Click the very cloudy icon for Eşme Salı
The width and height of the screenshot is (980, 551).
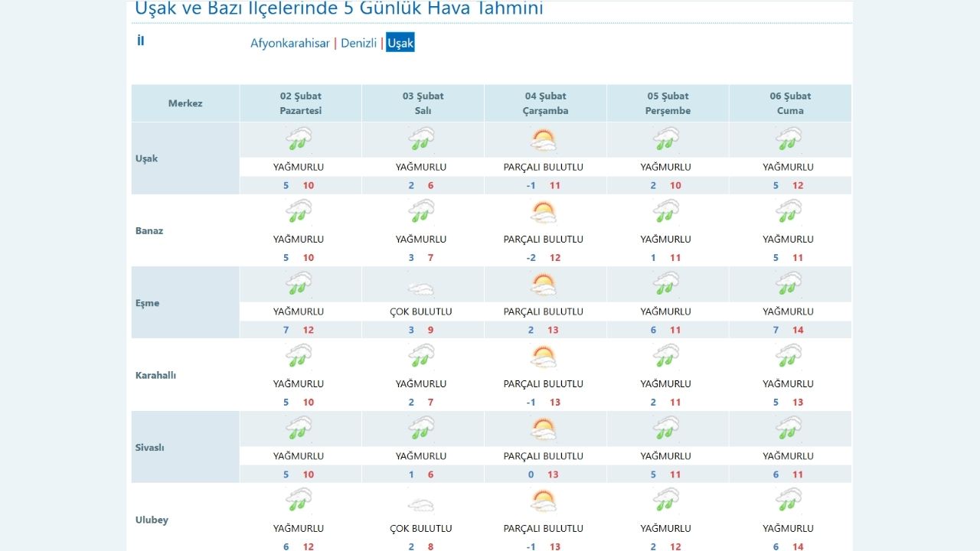(x=421, y=283)
